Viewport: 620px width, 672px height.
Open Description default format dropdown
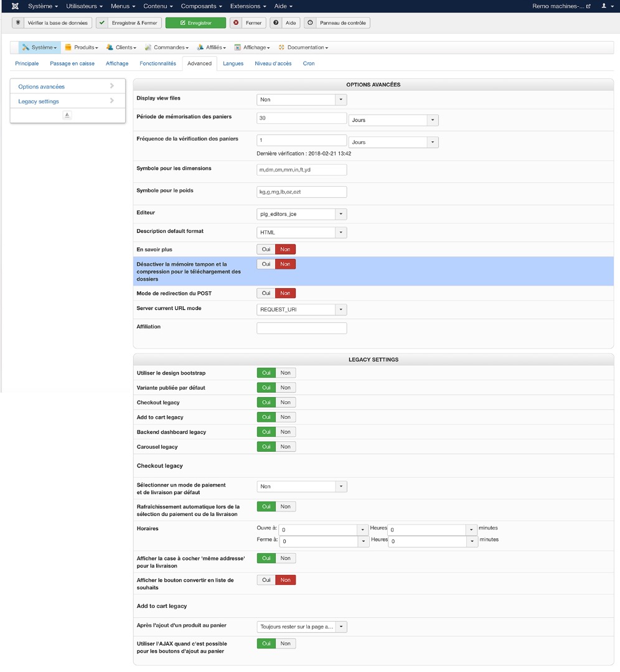click(x=301, y=233)
